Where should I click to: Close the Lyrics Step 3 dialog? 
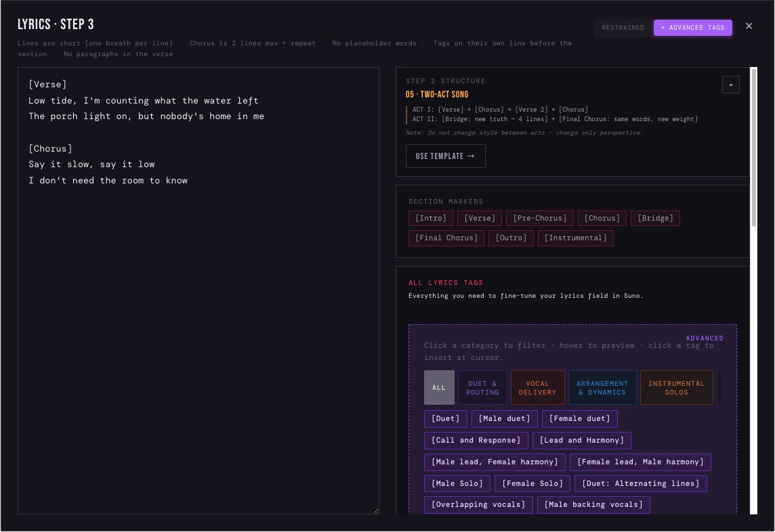click(x=749, y=26)
